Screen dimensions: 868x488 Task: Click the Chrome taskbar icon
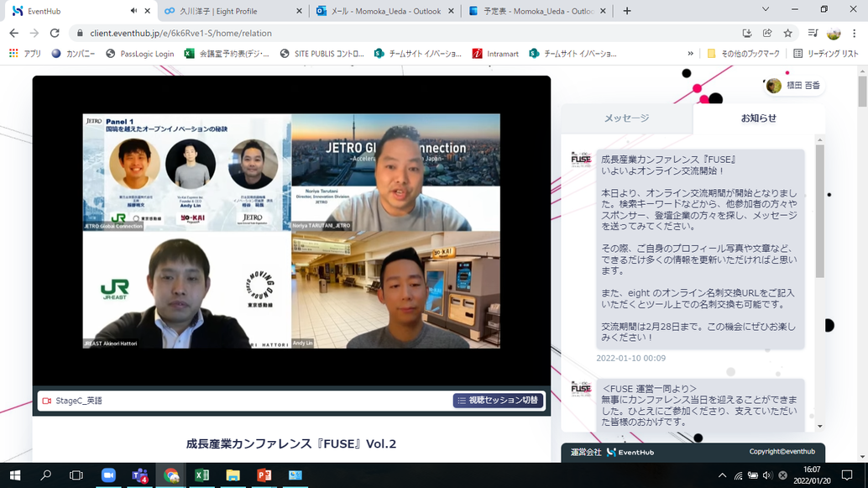pyautogui.click(x=171, y=475)
